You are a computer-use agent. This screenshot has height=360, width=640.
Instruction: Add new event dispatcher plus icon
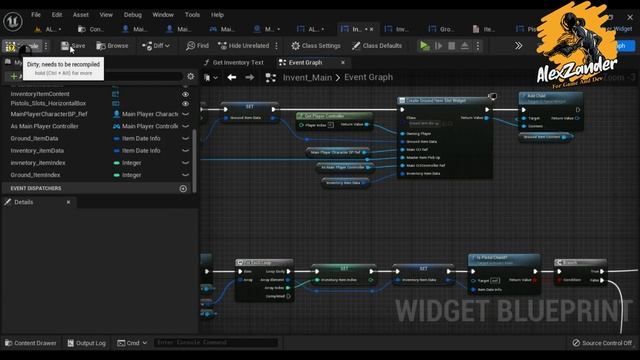(183, 189)
